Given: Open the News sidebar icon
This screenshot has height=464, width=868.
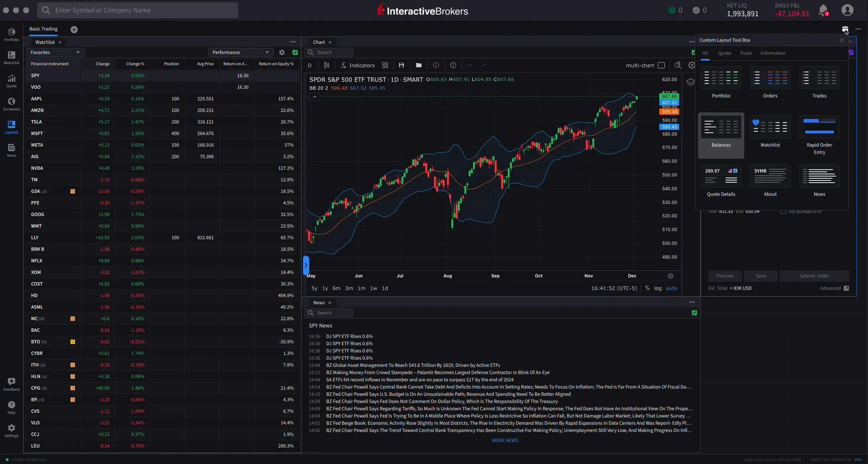Looking at the screenshot, I should click(x=11, y=149).
